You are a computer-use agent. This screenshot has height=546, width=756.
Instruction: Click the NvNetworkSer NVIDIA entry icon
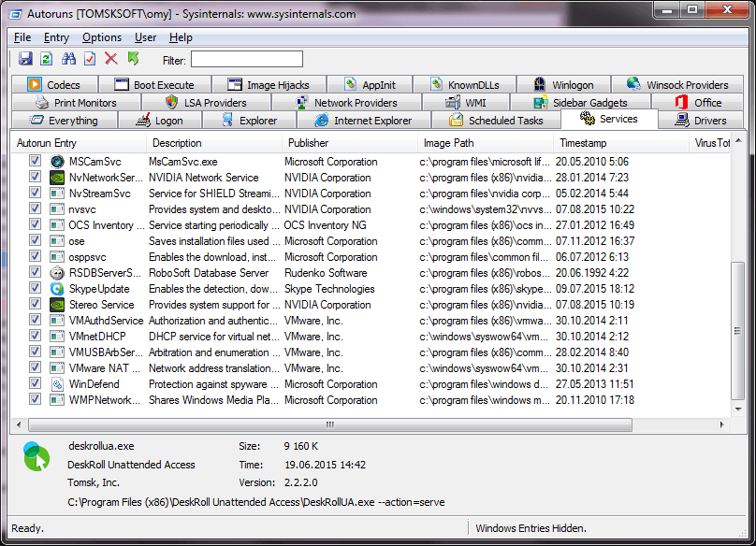point(57,178)
